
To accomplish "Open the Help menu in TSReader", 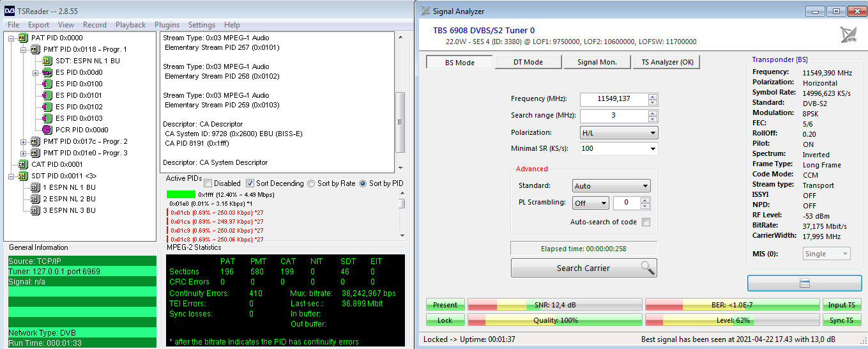I will click(x=232, y=25).
